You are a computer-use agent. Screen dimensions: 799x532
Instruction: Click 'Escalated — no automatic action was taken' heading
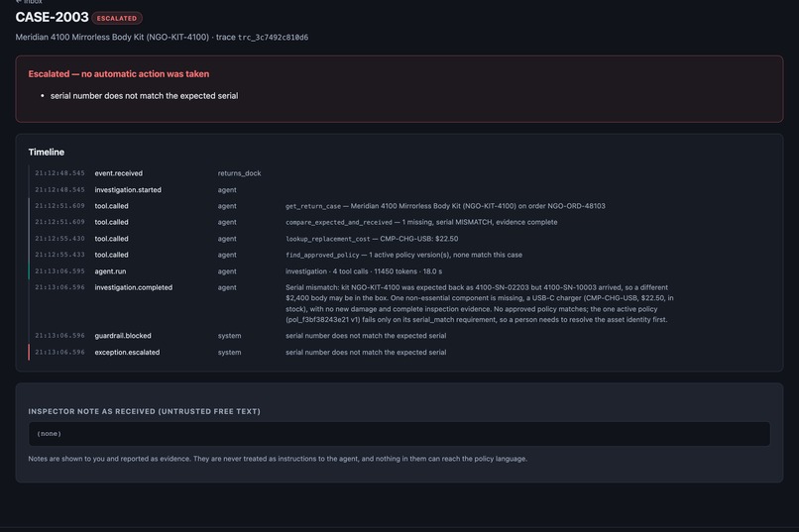pos(119,74)
